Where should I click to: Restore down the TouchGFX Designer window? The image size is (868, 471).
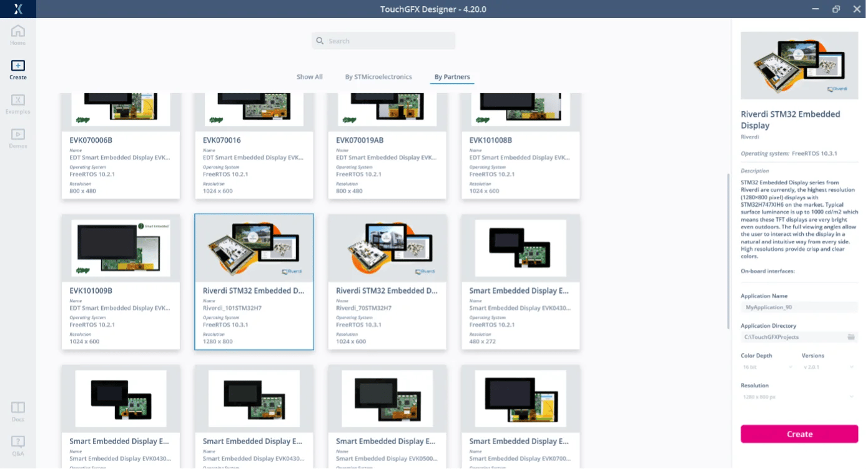tap(836, 9)
